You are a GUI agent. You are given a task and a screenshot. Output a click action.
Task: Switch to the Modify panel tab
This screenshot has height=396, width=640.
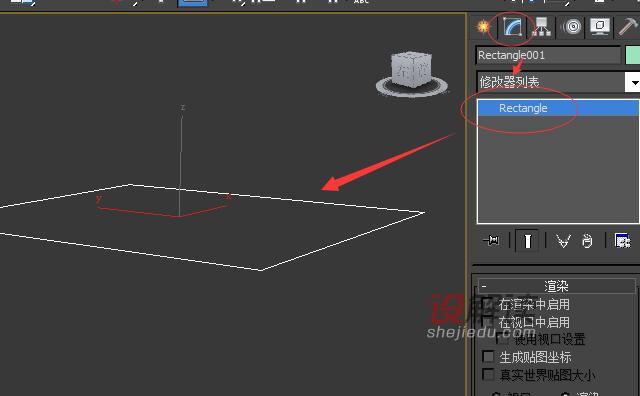513,27
